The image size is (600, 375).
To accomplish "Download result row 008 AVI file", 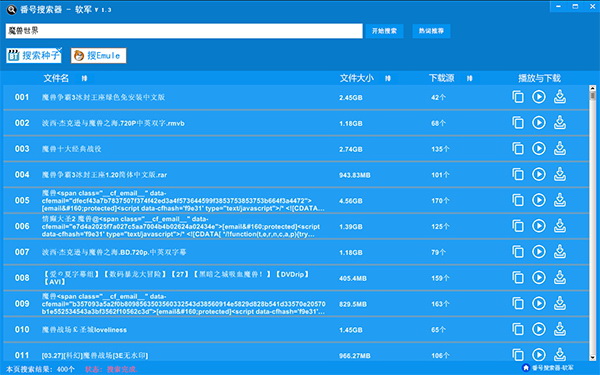I will click(560, 277).
